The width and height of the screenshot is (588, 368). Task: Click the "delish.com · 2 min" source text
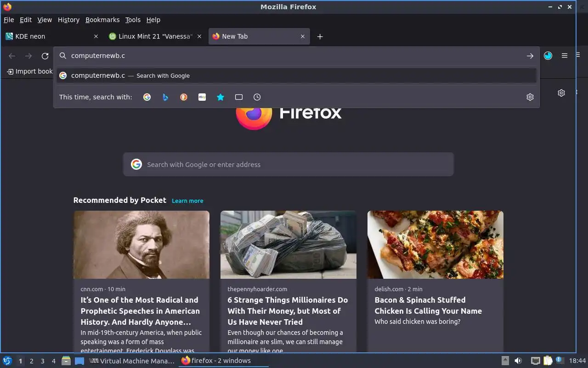398,289
